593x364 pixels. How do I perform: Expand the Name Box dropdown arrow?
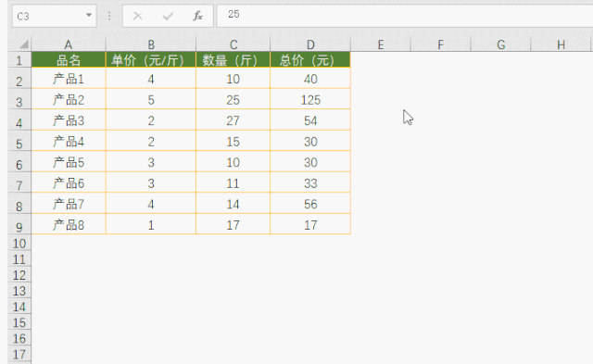tap(89, 16)
